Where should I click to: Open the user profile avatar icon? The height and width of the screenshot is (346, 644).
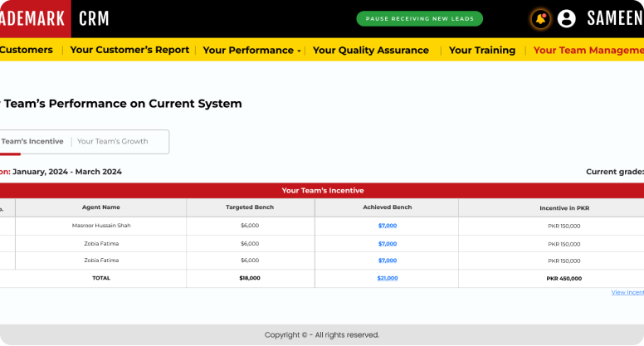[567, 18]
